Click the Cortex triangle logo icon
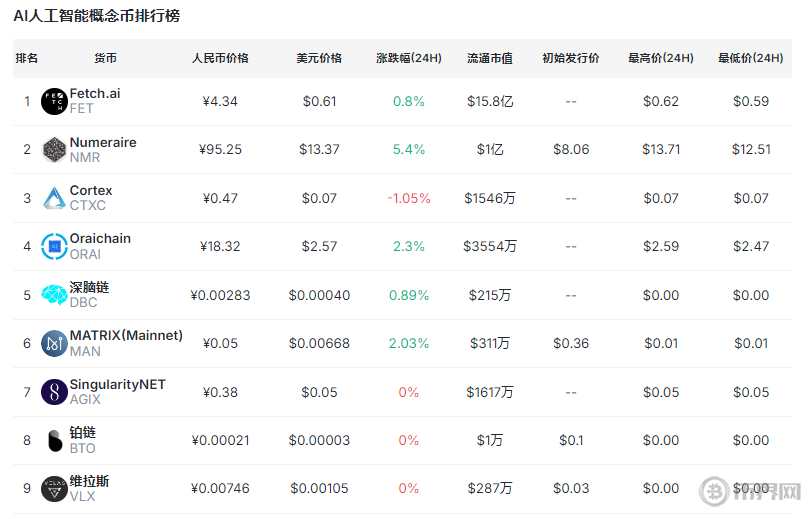The height and width of the screenshot is (519, 812). [x=54, y=198]
